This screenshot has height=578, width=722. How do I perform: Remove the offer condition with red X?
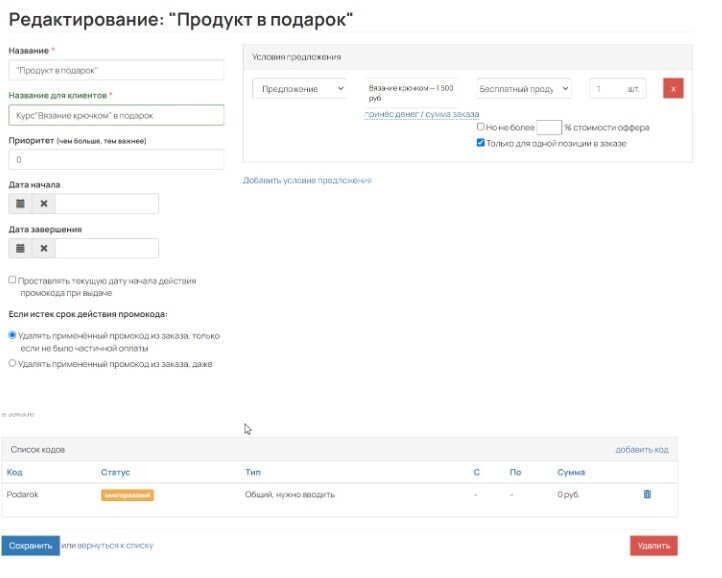pyautogui.click(x=673, y=89)
